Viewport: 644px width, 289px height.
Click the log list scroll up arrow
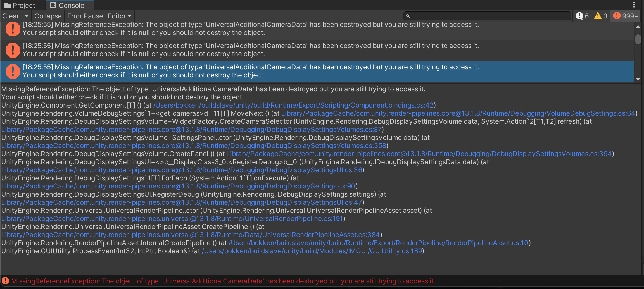coord(638,27)
